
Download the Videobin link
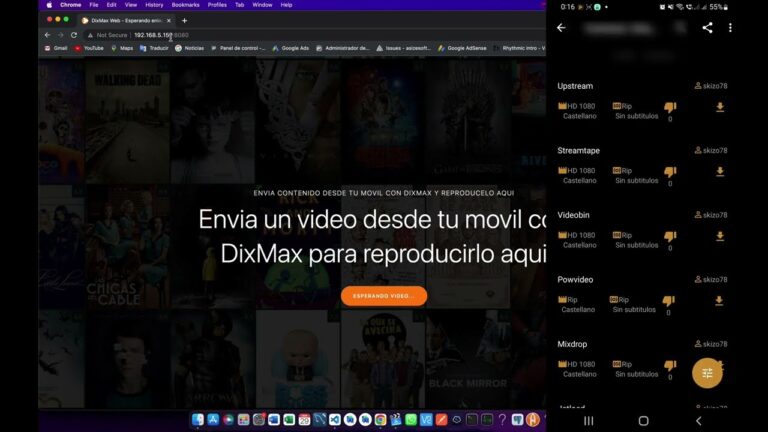[720, 237]
